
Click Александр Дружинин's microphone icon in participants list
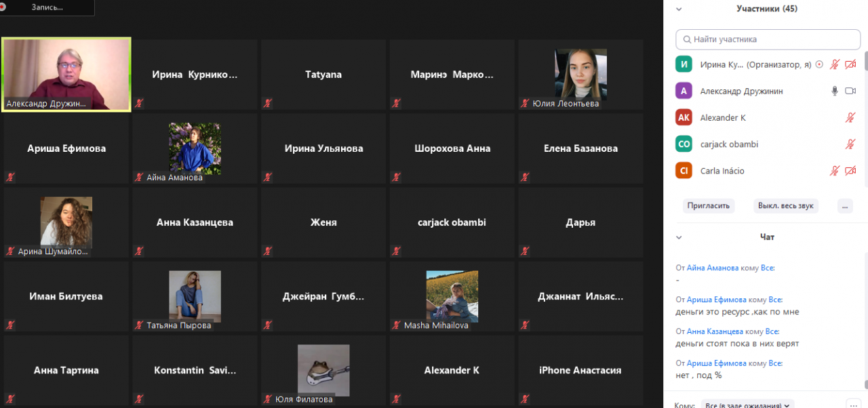pyautogui.click(x=835, y=91)
